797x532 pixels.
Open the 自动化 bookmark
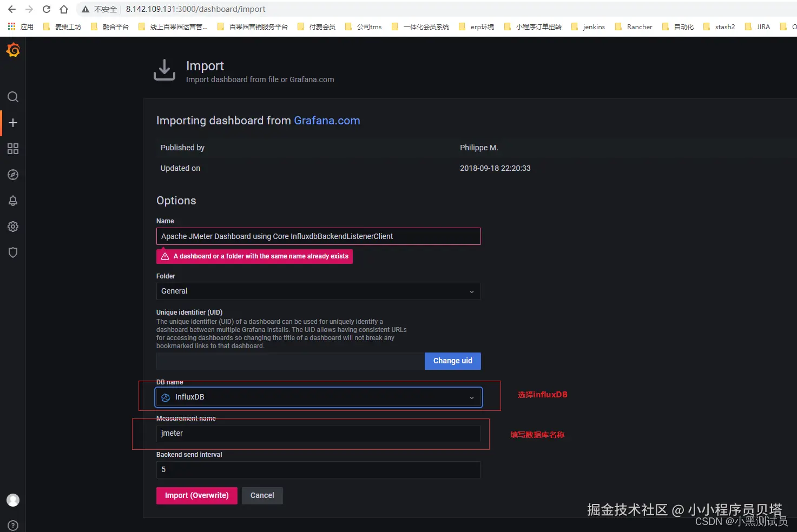coord(678,26)
